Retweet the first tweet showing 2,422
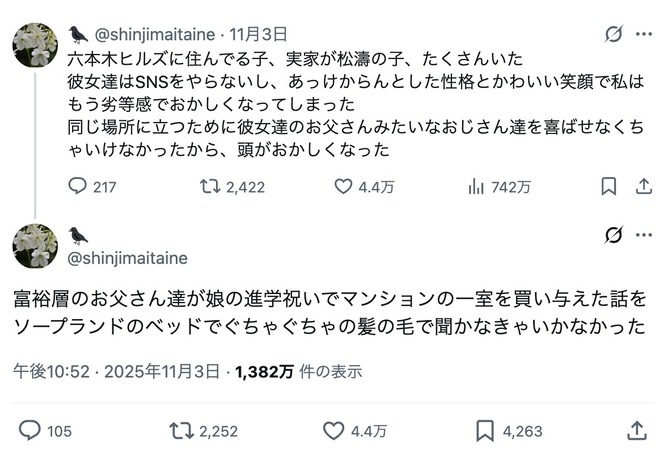The width and height of the screenshot is (668, 453). (x=233, y=187)
